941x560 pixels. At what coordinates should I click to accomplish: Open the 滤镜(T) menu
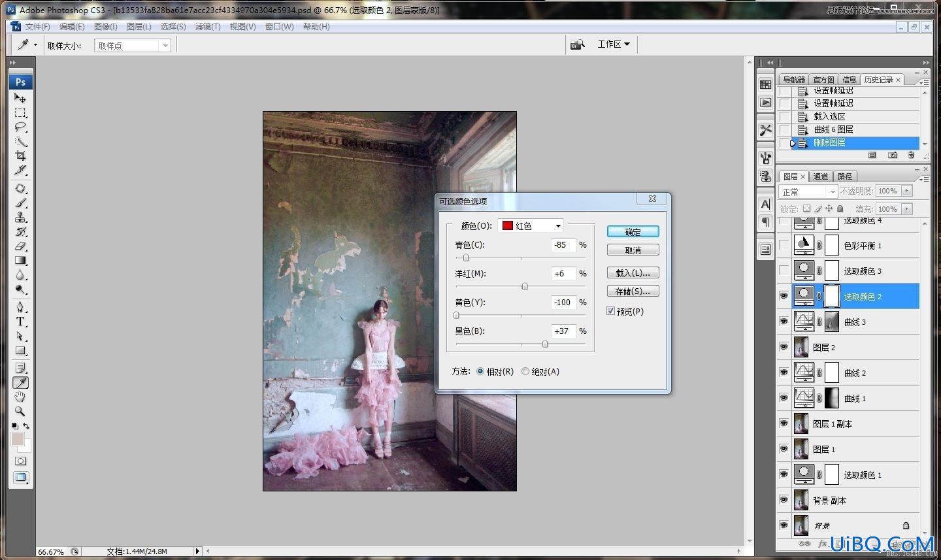coord(207,27)
